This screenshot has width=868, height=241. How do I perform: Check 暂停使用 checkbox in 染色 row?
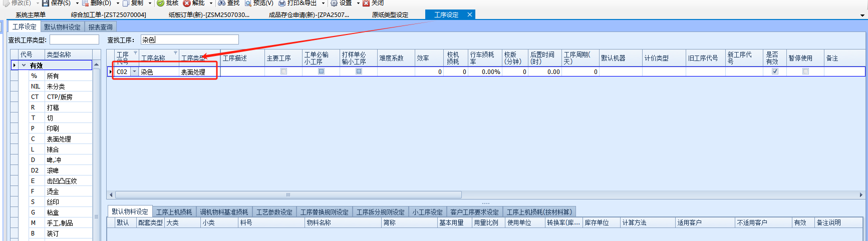click(x=805, y=71)
